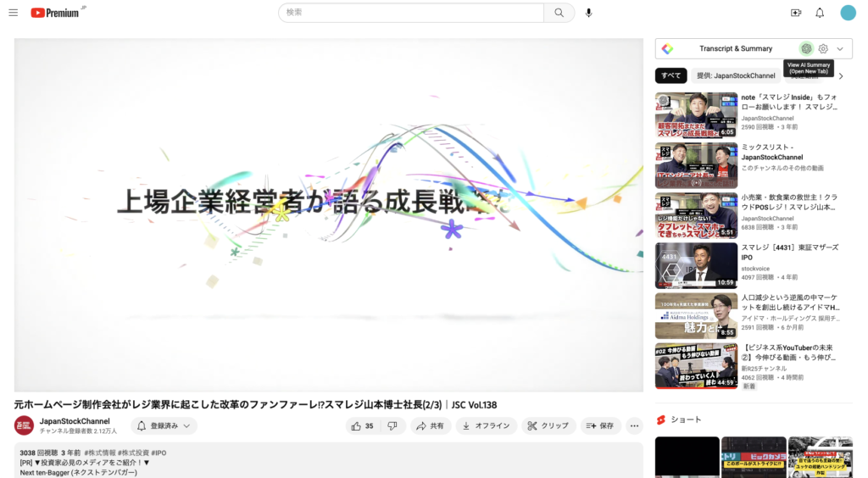Start voice search with the microphone
This screenshot has width=868, height=478.
point(589,13)
